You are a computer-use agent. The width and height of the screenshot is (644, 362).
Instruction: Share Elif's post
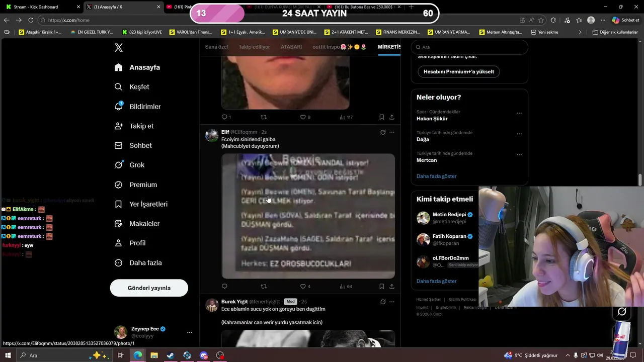pyautogui.click(x=391, y=287)
